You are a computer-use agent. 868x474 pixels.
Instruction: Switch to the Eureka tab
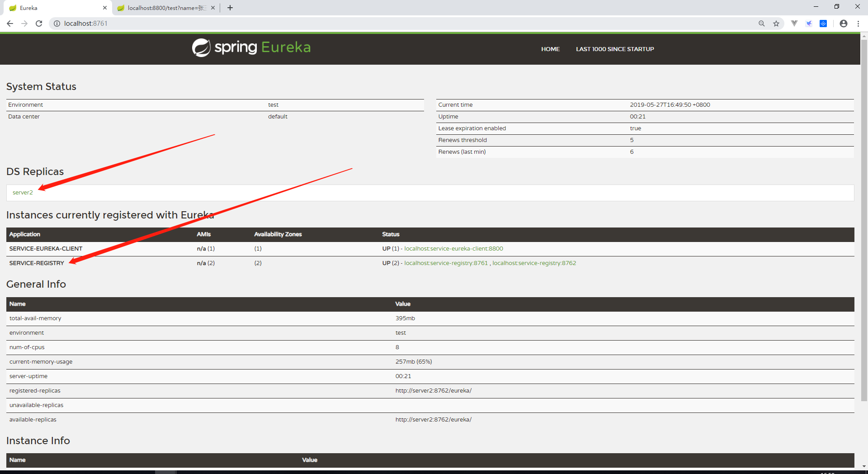tap(57, 8)
